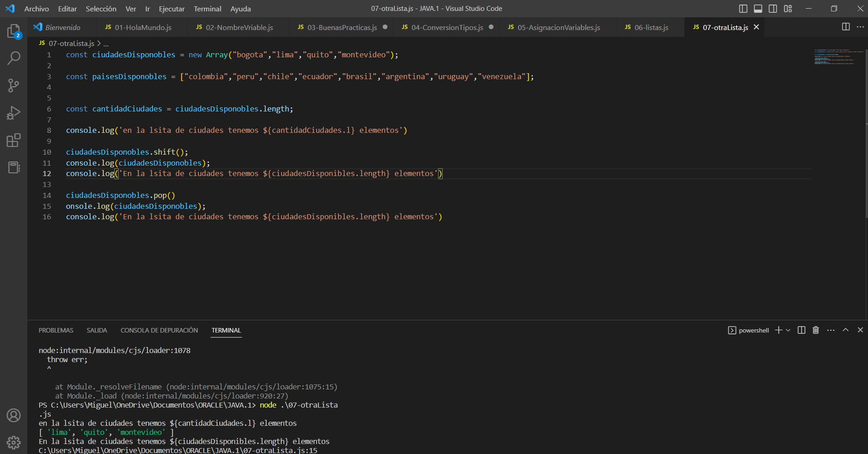Screen dimensions: 868x454
Task: Click the powershell terminal label
Action: pyautogui.click(x=754, y=330)
